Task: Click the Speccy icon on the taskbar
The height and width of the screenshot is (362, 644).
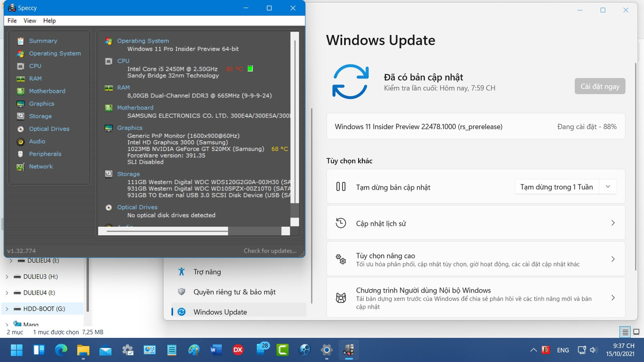Action: (x=349, y=350)
